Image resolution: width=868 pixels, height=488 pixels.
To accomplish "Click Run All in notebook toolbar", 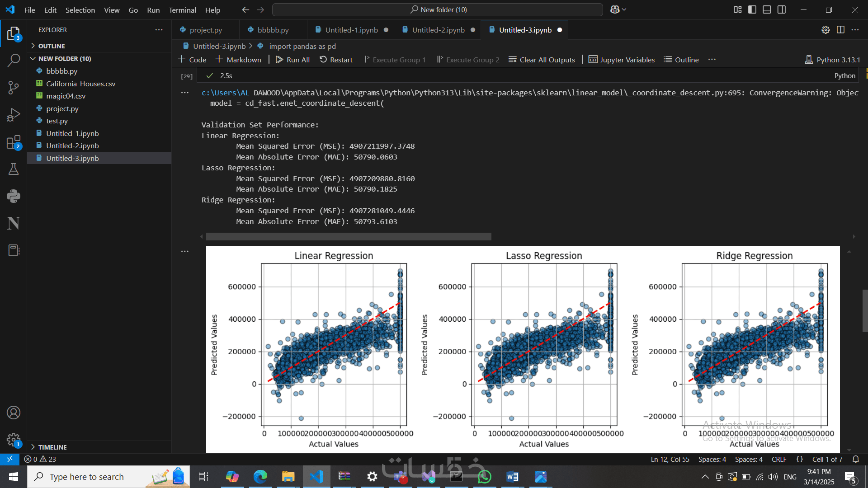I will coord(293,60).
